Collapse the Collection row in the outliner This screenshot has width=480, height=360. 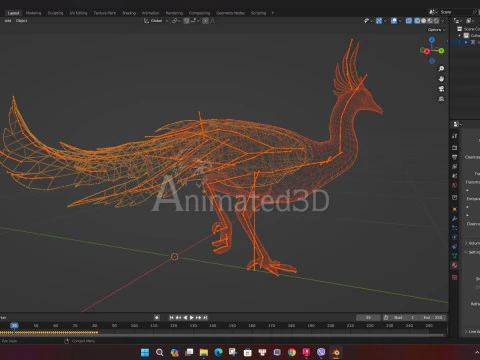460,35
